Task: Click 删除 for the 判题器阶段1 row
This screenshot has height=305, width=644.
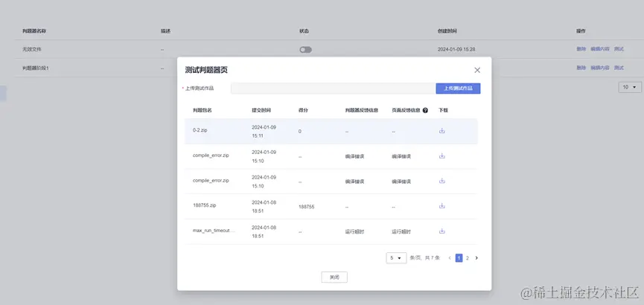Action: tap(581, 68)
